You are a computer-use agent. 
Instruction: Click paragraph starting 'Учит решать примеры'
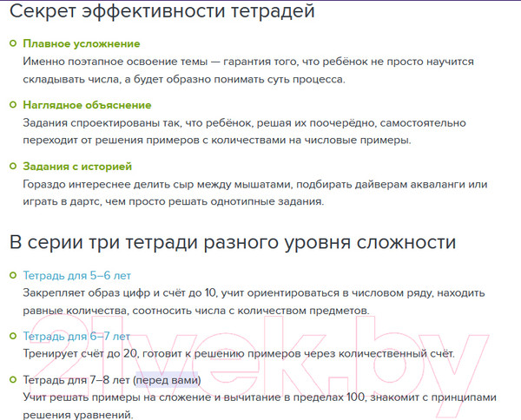(260, 406)
